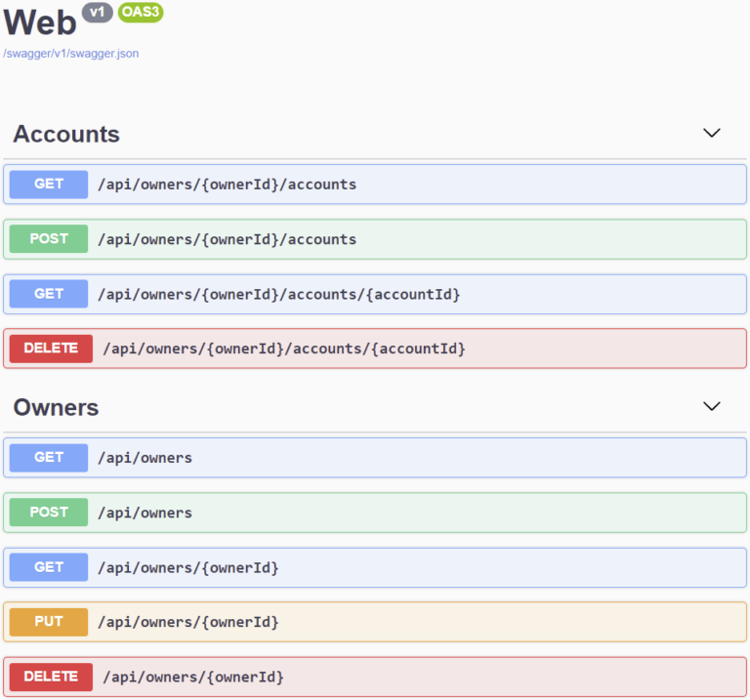
Task: Open the /swagger/v1/swagger.json link
Action: pyautogui.click(x=71, y=54)
